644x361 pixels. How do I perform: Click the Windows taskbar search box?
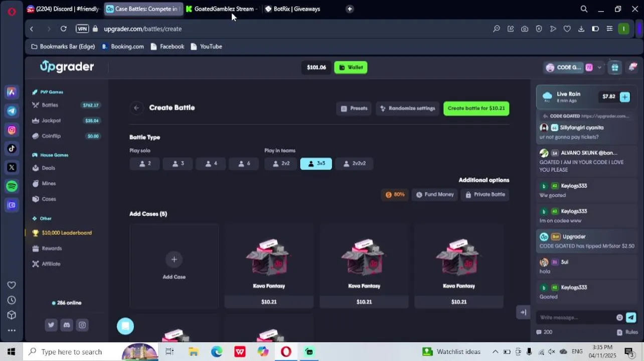(90, 352)
